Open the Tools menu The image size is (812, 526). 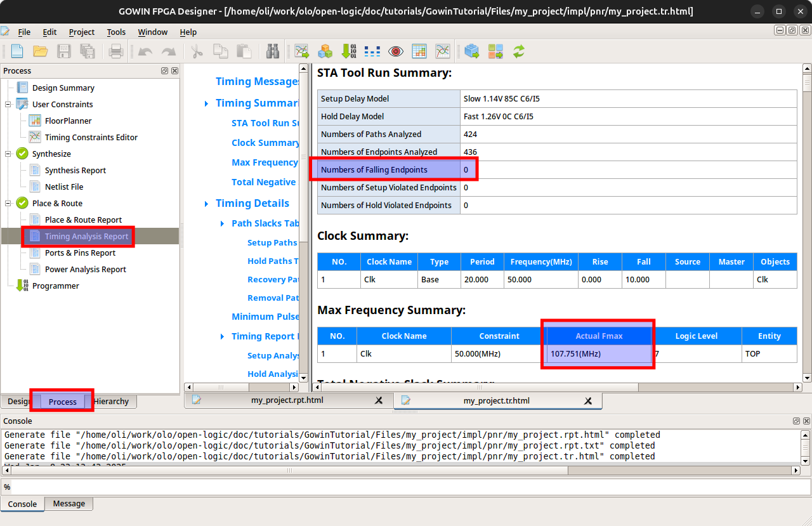(116, 32)
